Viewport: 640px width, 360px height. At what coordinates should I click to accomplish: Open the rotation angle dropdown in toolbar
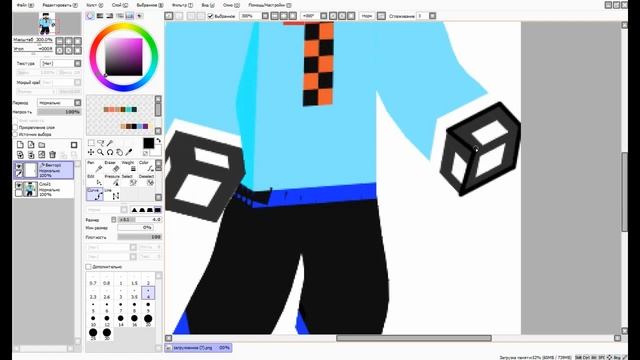pyautogui.click(x=324, y=16)
